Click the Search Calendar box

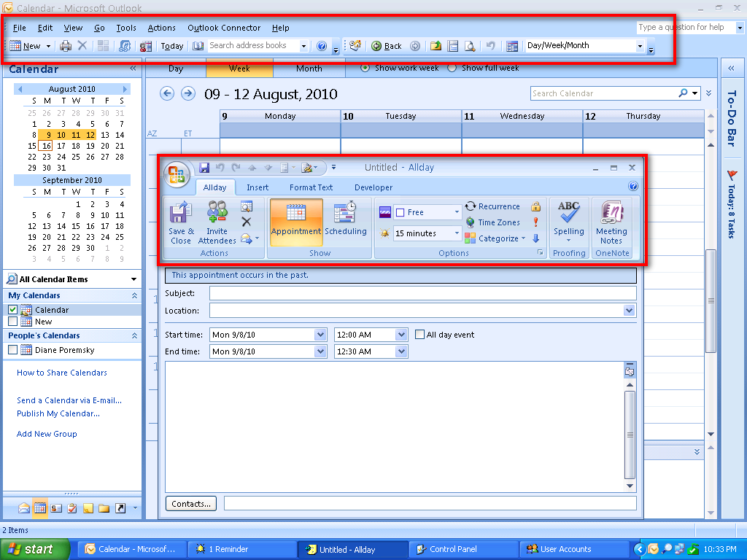point(605,93)
